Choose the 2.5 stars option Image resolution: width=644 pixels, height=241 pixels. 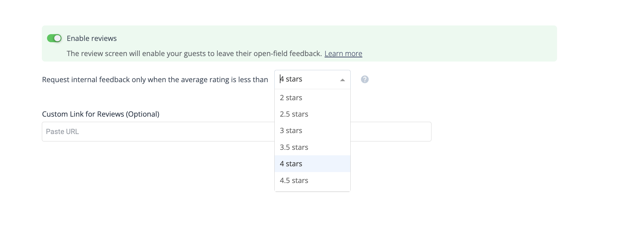(312, 114)
